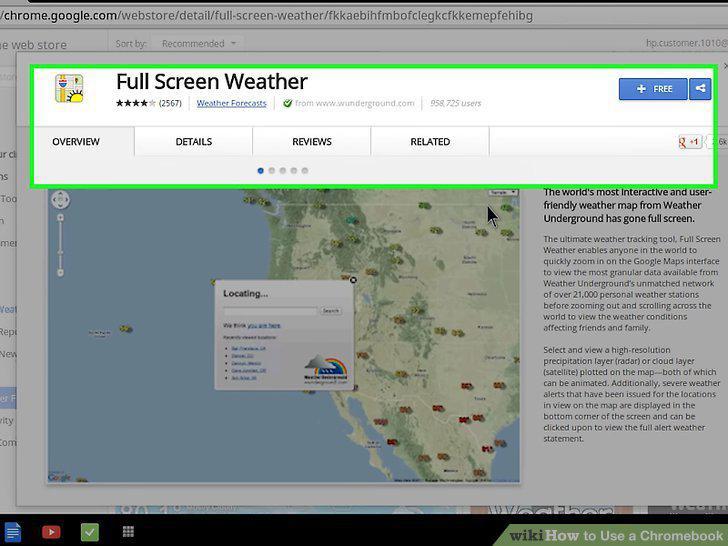Select the fourth screenshot carousel dot
This screenshot has height=546, width=728.
click(x=294, y=171)
